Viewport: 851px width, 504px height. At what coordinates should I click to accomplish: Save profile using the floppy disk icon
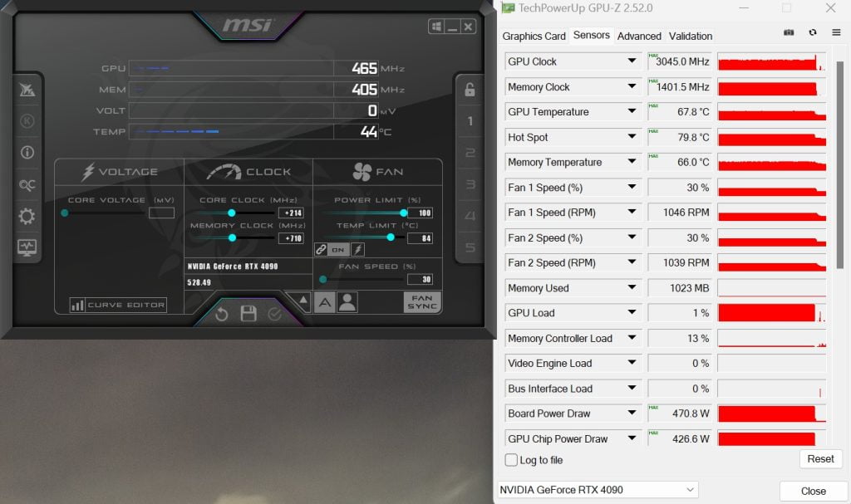click(248, 314)
